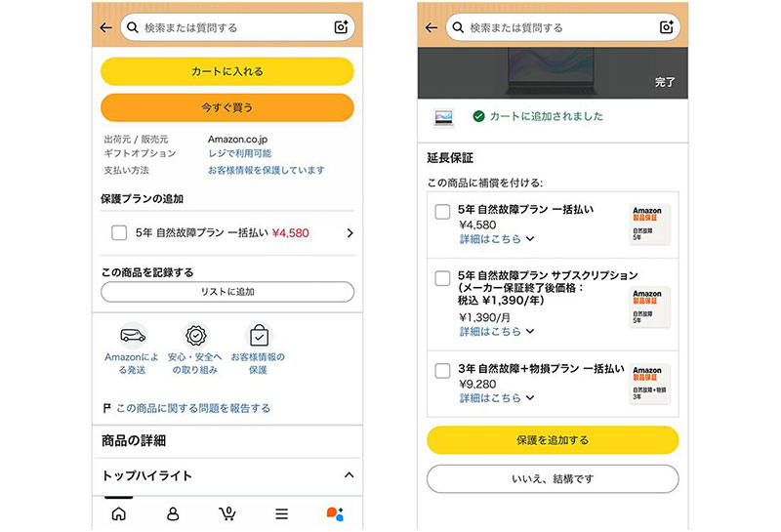The image size is (781, 532).
Task: Tap 完了 on the dark product header
Action: pos(665,82)
